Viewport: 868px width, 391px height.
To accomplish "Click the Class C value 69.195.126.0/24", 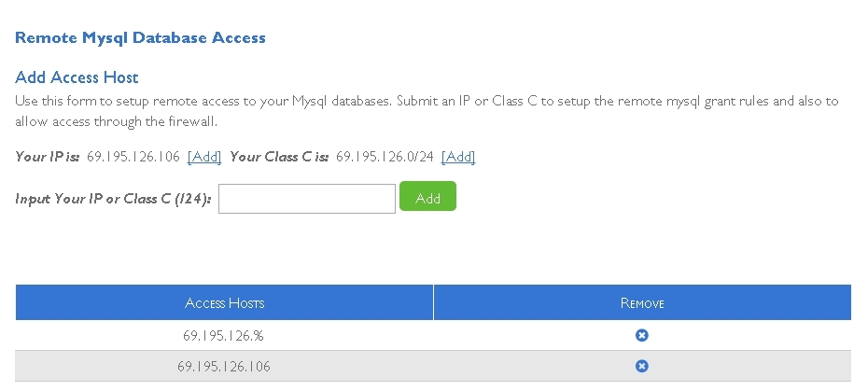I will (385, 157).
